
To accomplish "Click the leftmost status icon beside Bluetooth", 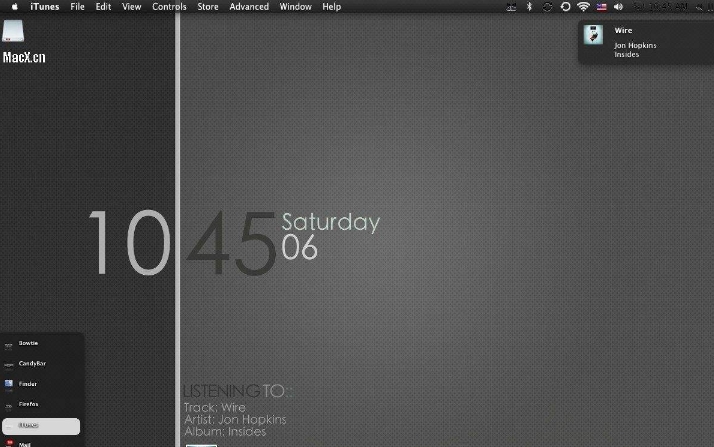I will pyautogui.click(x=511, y=7).
